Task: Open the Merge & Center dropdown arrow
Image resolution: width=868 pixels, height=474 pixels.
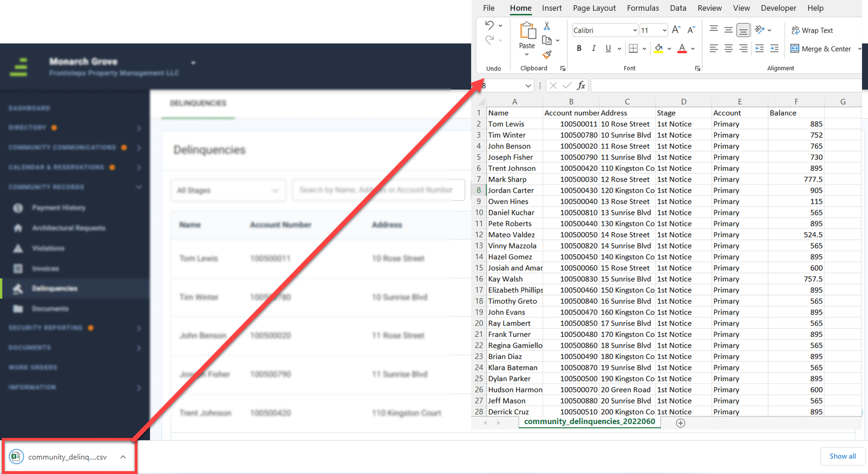Action: pyautogui.click(x=859, y=49)
